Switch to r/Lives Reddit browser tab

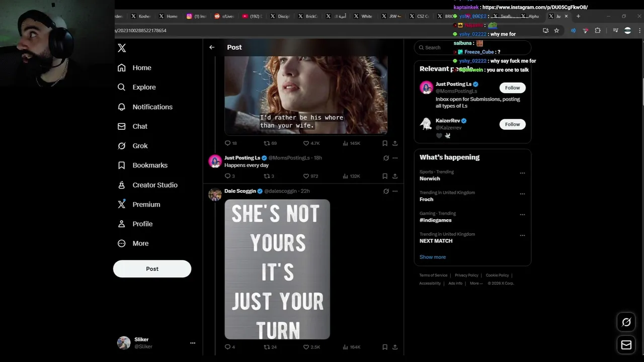coord(224,16)
